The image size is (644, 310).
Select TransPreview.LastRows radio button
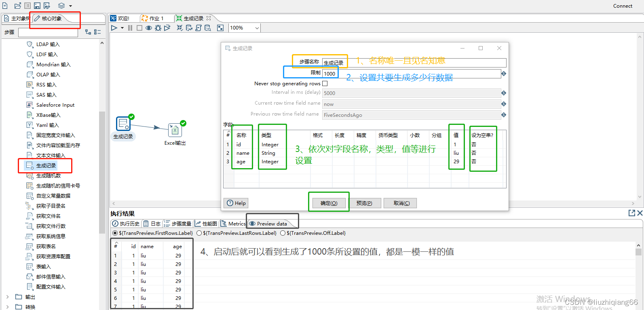click(199, 233)
